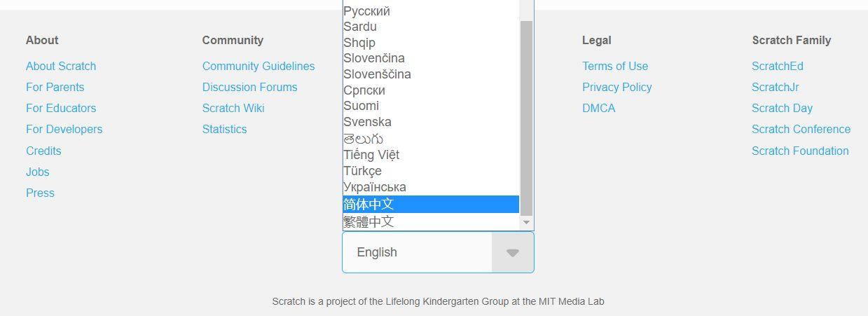The image size is (868, 316).
Task: Click the language dropdown arrow icon
Action: coord(512,253)
